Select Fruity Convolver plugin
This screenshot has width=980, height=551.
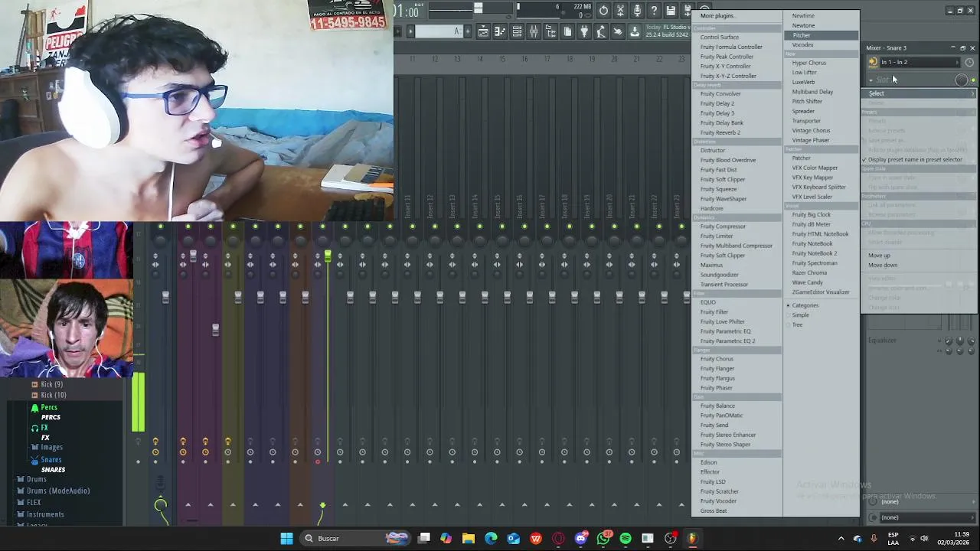coord(720,93)
